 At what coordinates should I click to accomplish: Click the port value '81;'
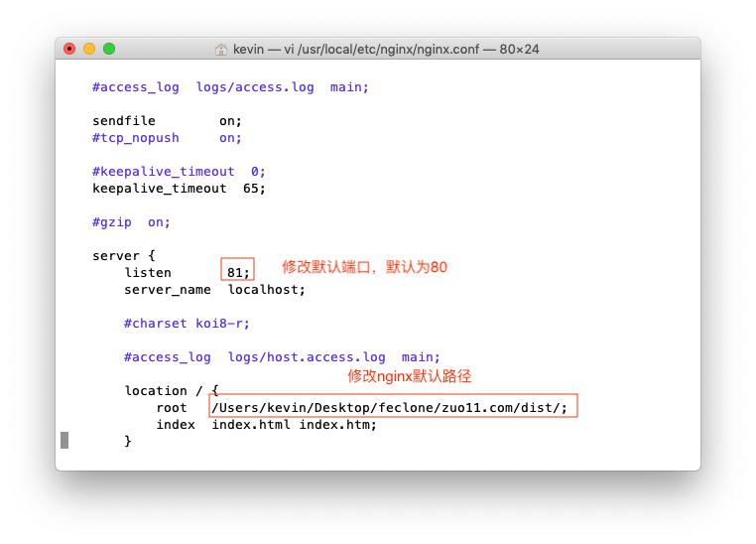pyautogui.click(x=238, y=273)
